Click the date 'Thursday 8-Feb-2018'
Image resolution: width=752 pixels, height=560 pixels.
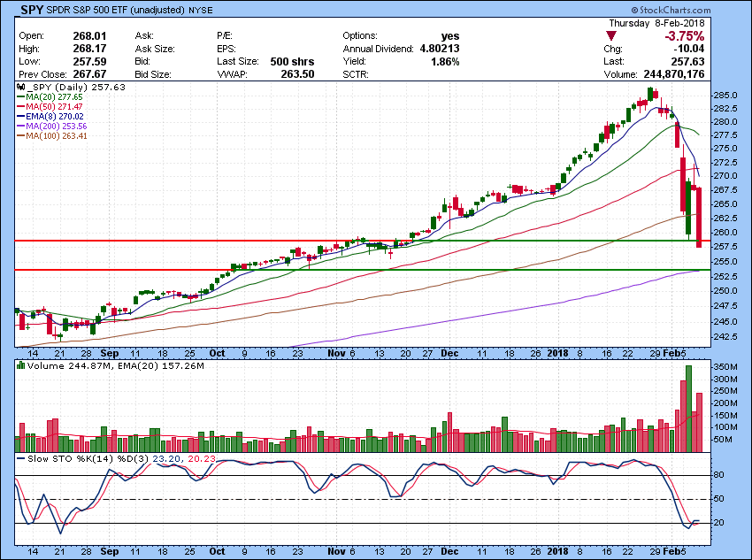pos(656,23)
